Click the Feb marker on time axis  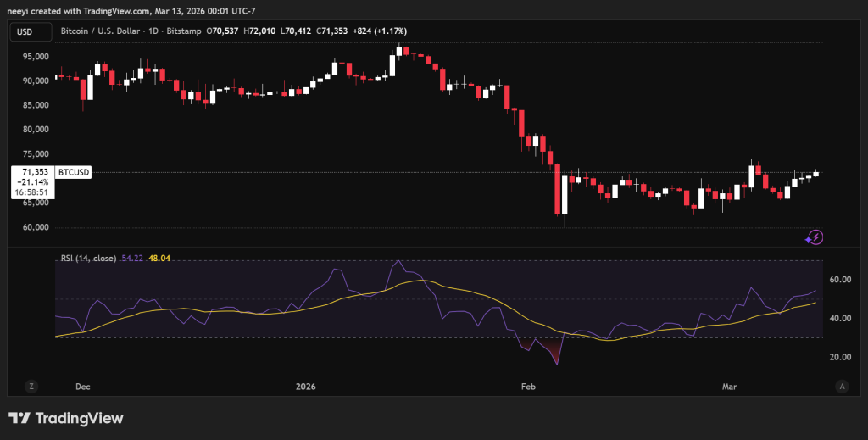[x=527, y=387]
